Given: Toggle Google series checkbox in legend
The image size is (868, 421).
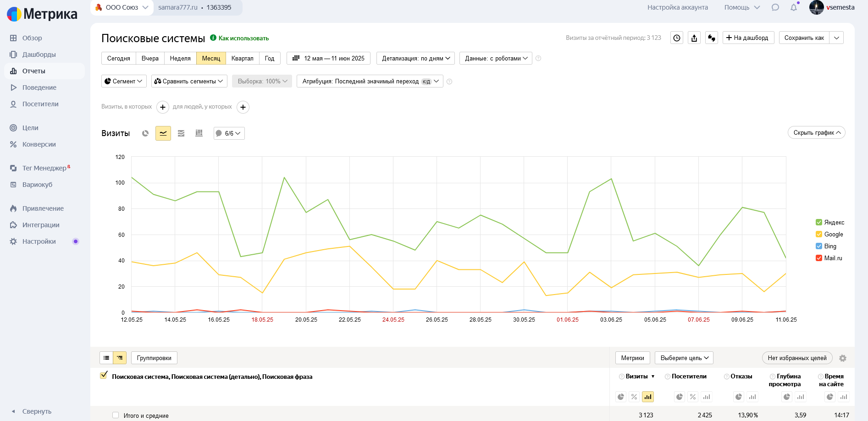Looking at the screenshot, I should (819, 234).
